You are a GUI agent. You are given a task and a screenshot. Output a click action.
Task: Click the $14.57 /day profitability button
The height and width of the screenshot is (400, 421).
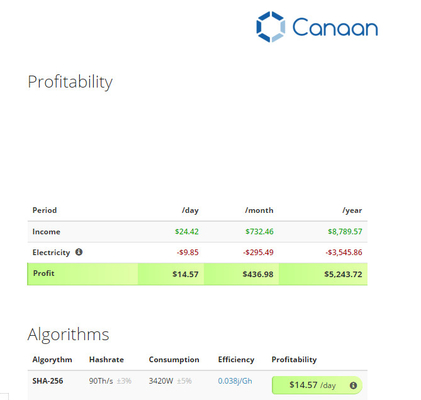317,385
